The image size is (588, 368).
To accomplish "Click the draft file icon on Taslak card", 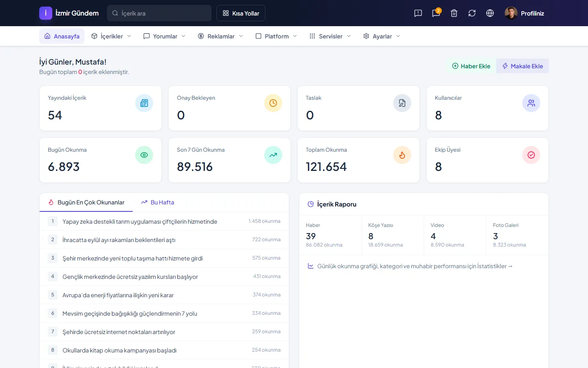I will (x=402, y=103).
